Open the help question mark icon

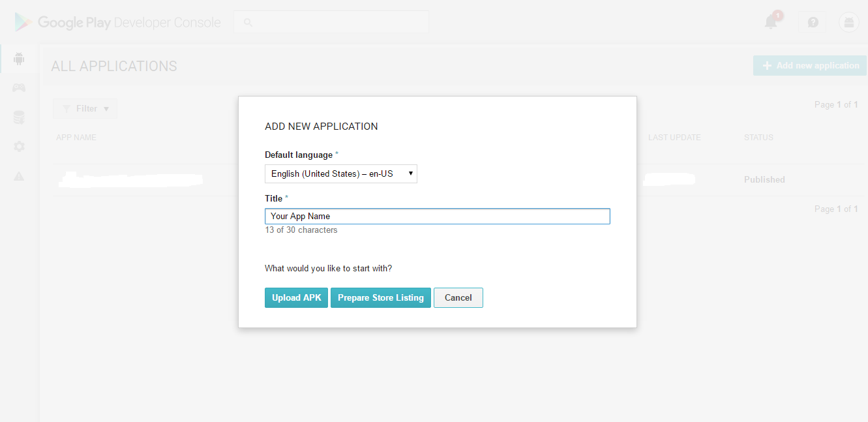point(813,22)
